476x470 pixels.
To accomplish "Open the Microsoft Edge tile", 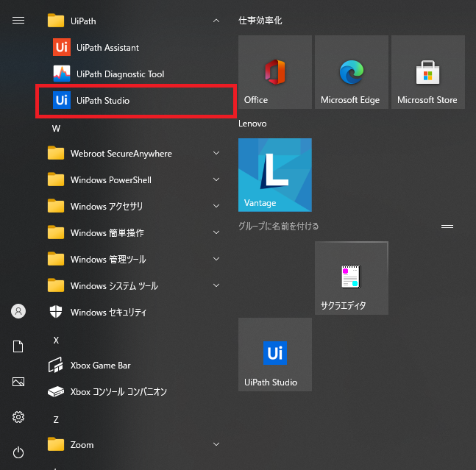I will (x=351, y=72).
